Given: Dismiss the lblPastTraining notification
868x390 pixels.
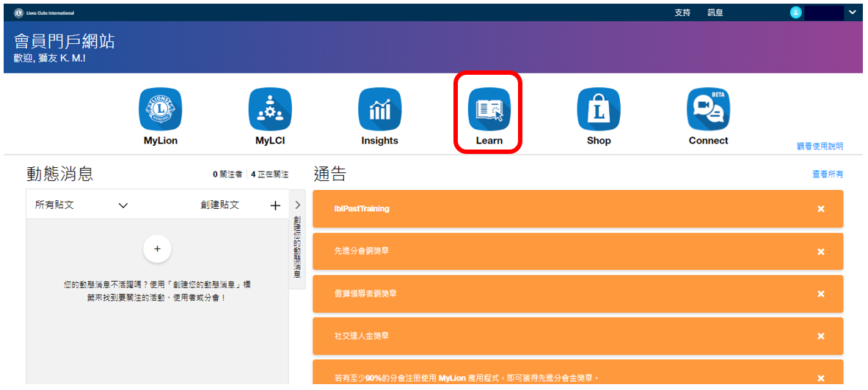Looking at the screenshot, I should coord(820,209).
